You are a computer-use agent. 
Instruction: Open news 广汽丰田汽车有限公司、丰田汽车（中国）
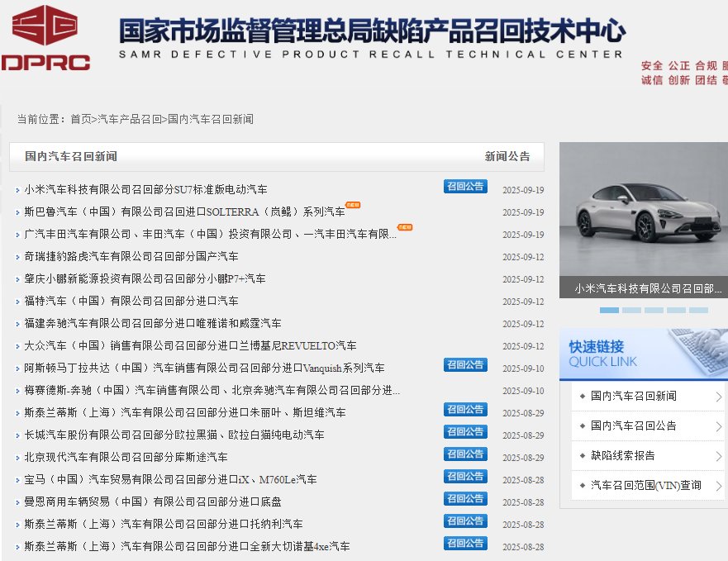pyautogui.click(x=211, y=234)
